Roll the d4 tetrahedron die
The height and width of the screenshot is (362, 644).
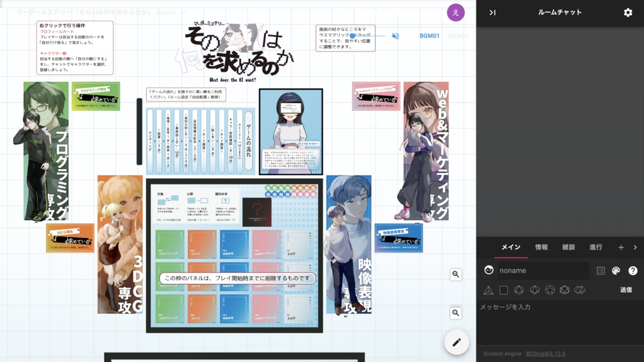tap(488, 290)
